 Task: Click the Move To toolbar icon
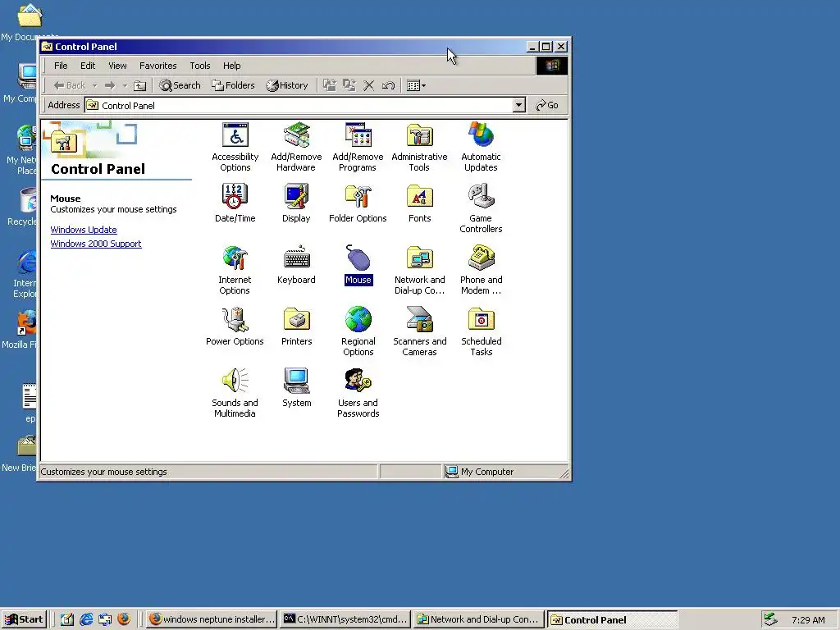[330, 85]
